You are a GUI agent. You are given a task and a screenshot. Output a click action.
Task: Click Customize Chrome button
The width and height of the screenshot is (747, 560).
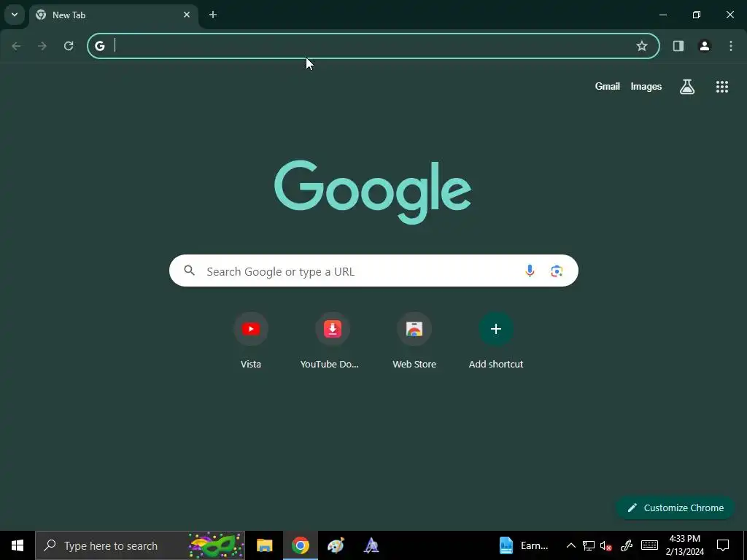675,507
